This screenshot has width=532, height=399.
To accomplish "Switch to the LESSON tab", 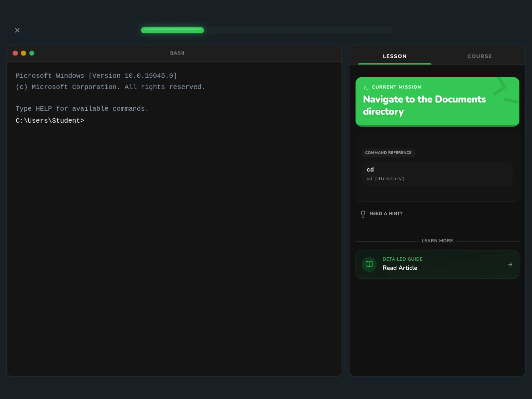I will [x=395, y=56].
